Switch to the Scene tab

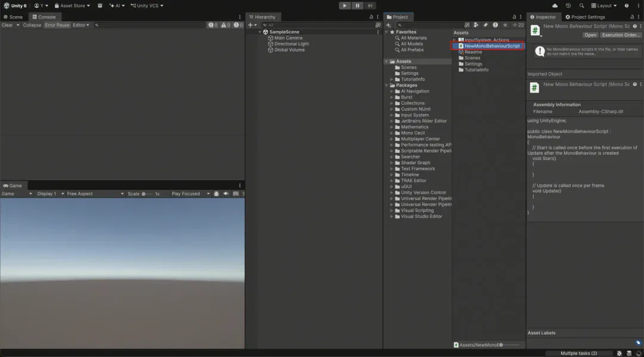(14, 17)
